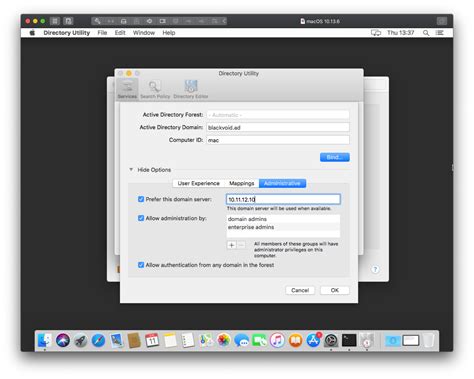The image size is (474, 379).
Task: Open Messages speech bubble icon
Action: (242, 340)
